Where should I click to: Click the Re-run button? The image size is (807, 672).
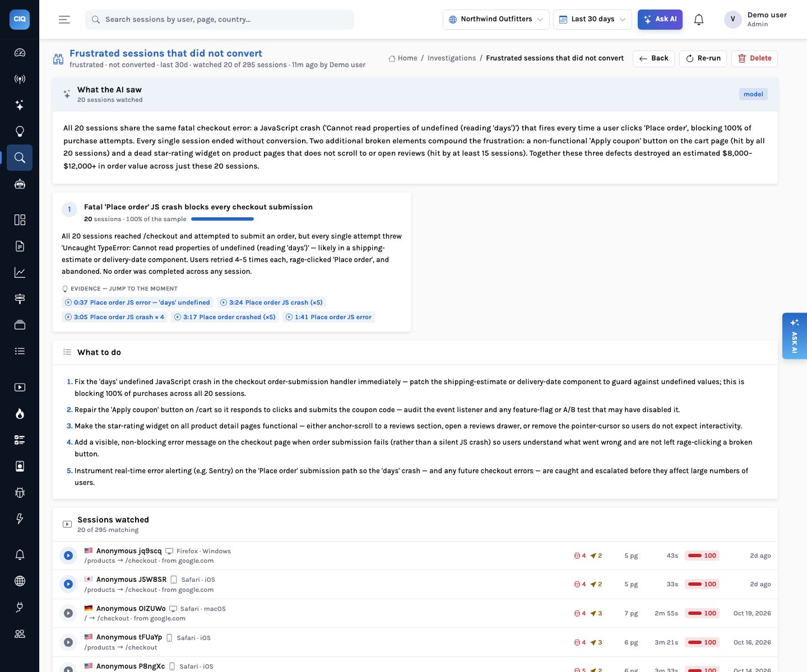703,58
